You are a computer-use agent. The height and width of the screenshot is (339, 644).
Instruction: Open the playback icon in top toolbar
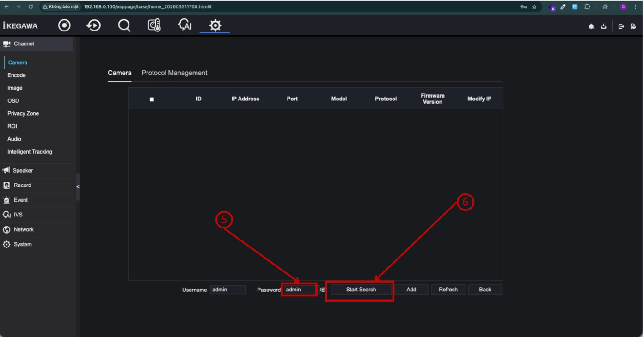click(94, 25)
